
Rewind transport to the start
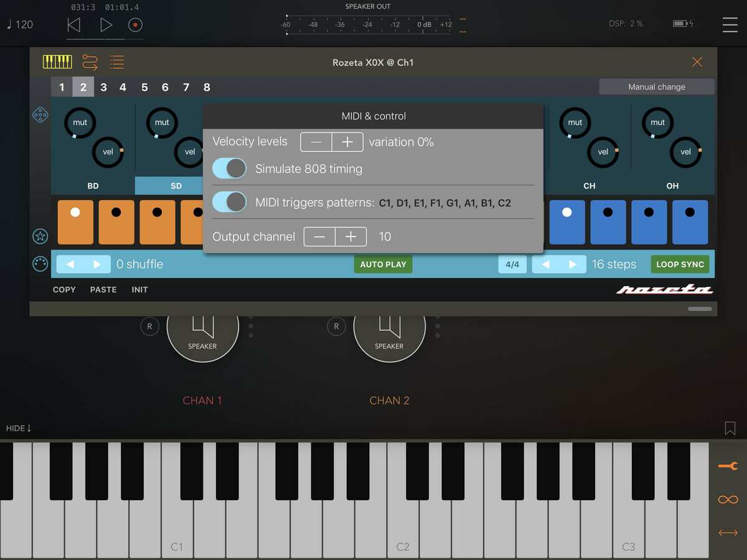coord(73,25)
